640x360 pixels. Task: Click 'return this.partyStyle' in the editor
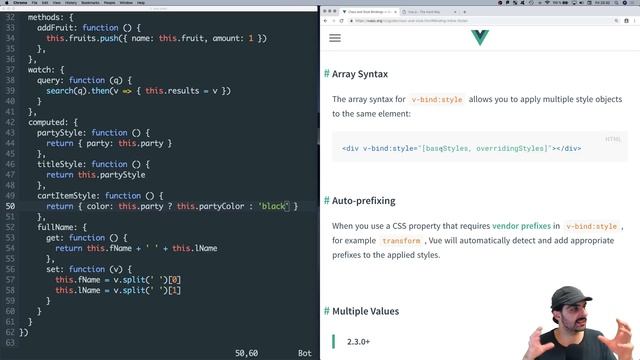click(96, 175)
